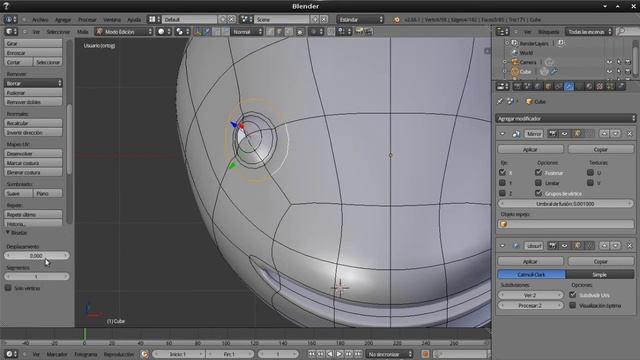
Task: Set shading to Suave
Action: point(18,193)
